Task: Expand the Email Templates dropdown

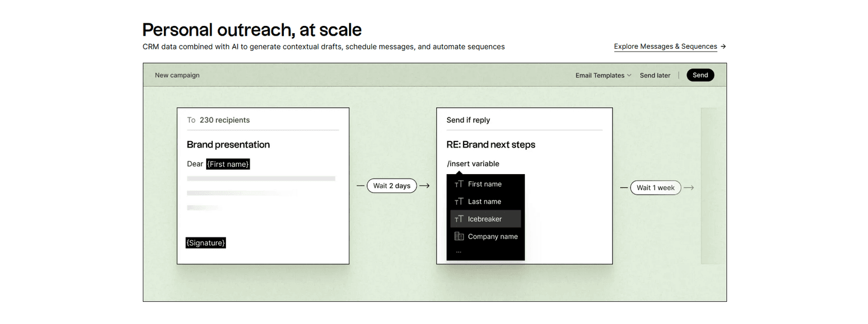Action: coord(603,75)
